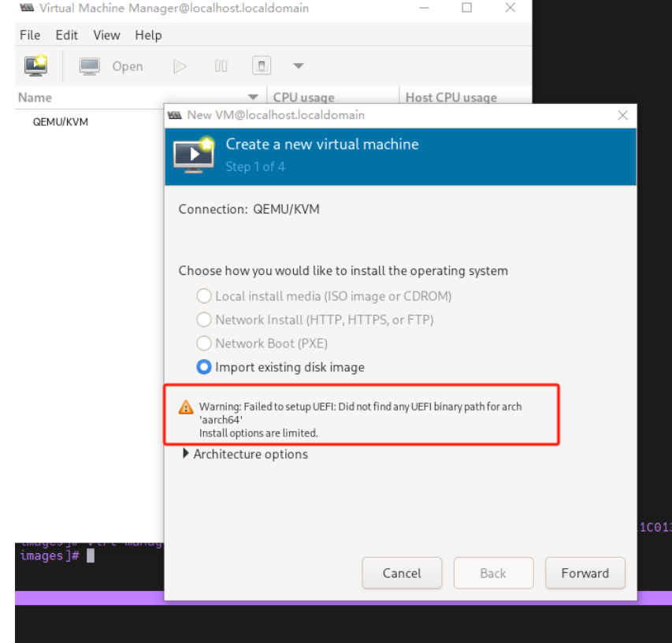Click the Open console monitor icon

pyautogui.click(x=90, y=66)
